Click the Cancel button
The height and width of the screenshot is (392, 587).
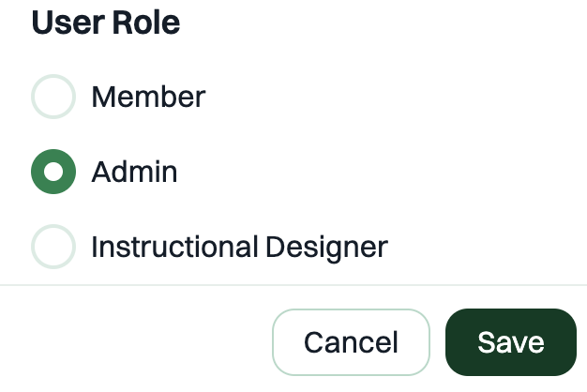[x=351, y=342]
